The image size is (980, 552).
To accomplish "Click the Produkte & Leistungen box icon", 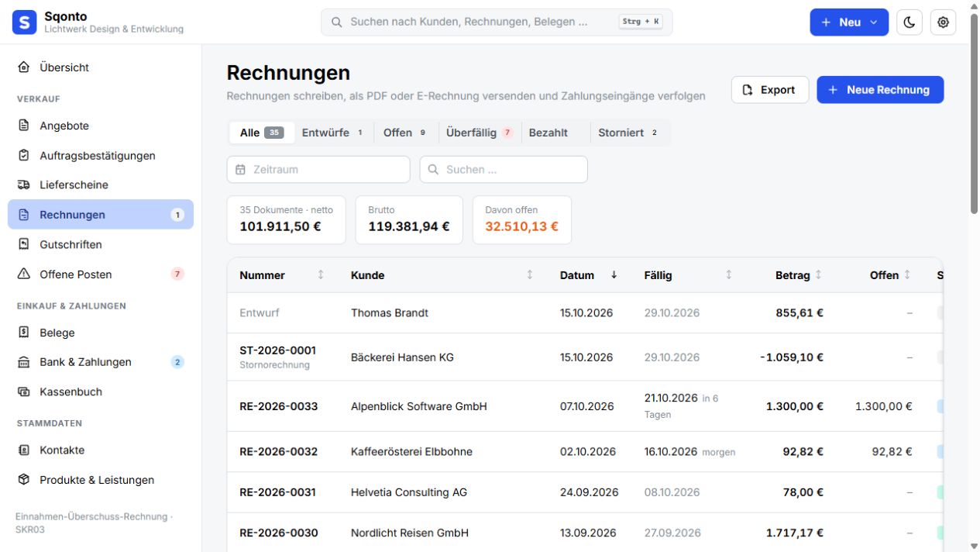I will [23, 480].
